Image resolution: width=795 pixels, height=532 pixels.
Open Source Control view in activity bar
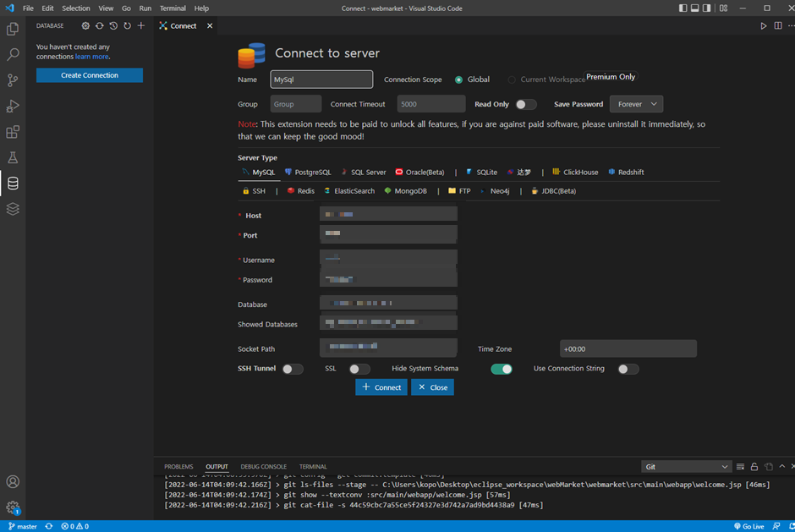[13, 80]
